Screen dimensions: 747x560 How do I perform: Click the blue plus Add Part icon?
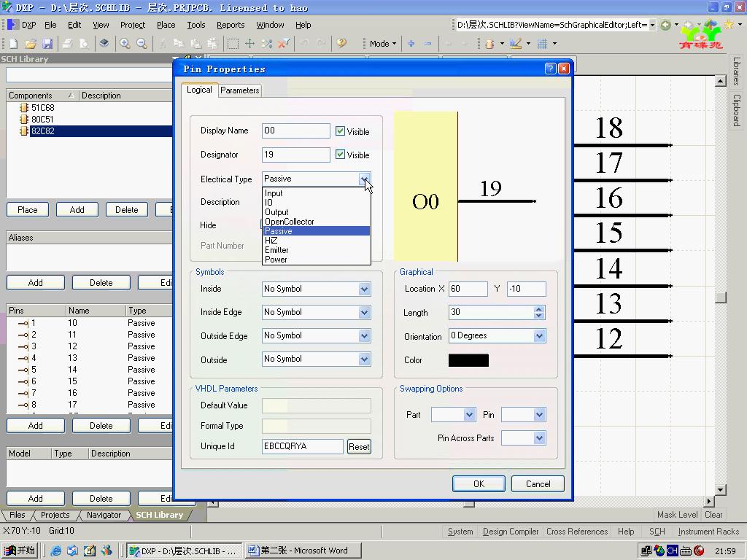tap(411, 44)
